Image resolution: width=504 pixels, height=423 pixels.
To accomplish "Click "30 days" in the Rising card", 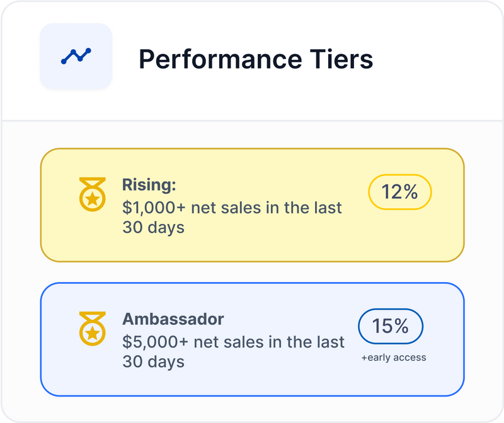I will pos(153,227).
